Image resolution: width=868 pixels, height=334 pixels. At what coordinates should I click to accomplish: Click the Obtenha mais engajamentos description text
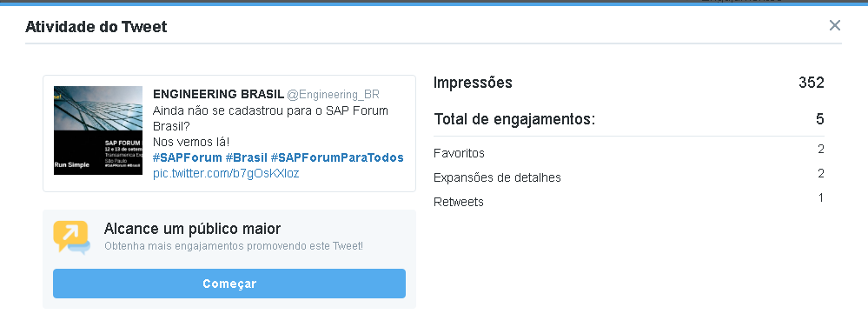234,246
